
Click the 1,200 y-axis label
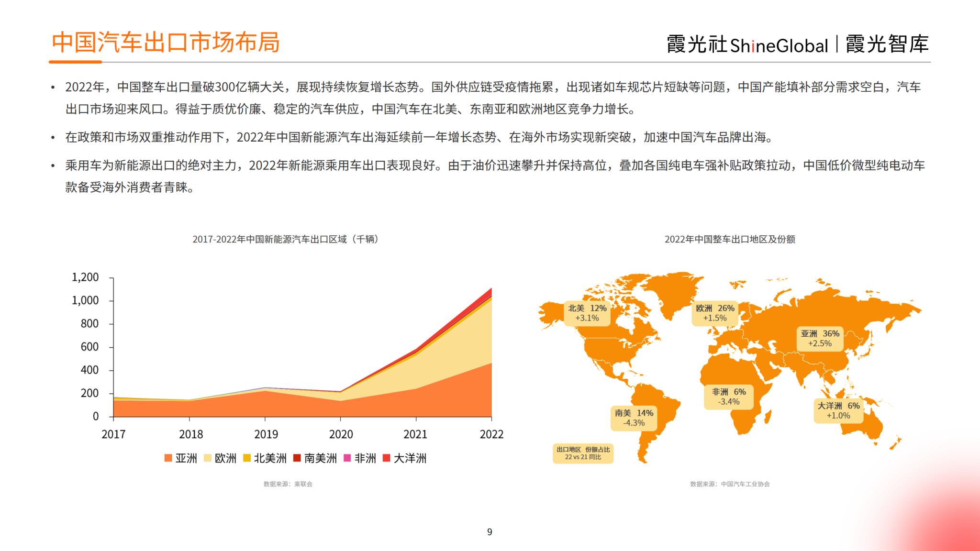[85, 277]
